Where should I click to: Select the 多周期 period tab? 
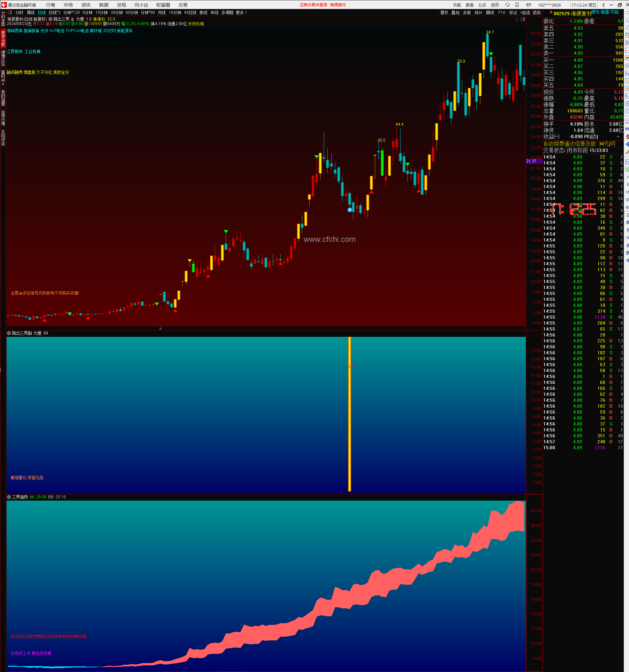(227, 13)
